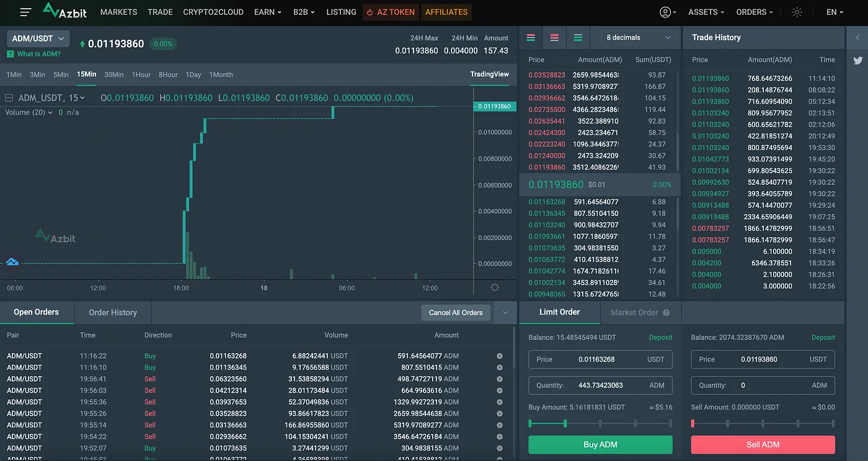Click the red sell amount slider handle
868x461 pixels.
click(693, 423)
